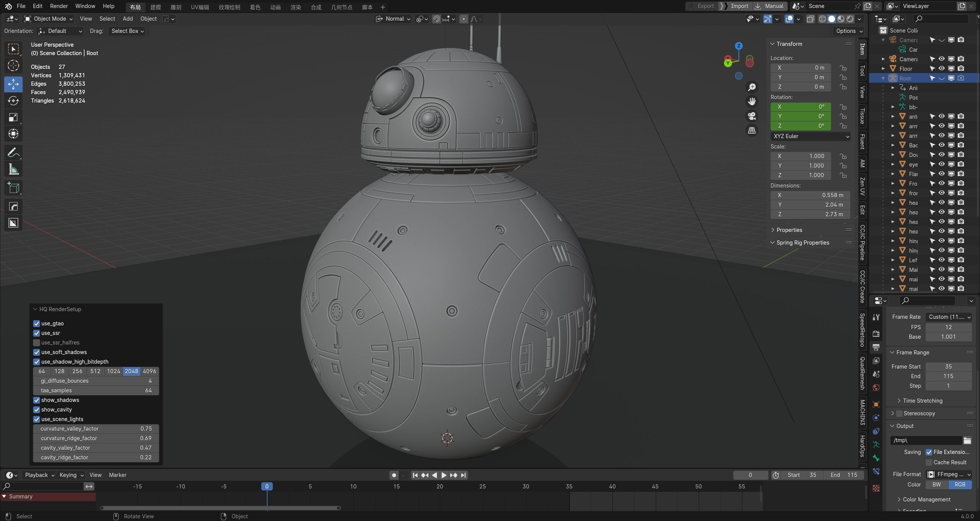This screenshot has width=980, height=521.
Task: Click the Import button
Action: (x=735, y=6)
